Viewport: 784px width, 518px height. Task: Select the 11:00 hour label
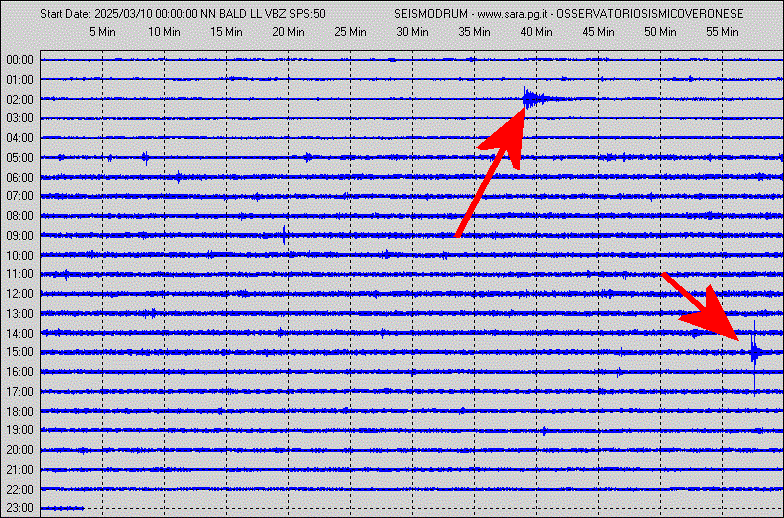pos(20,274)
